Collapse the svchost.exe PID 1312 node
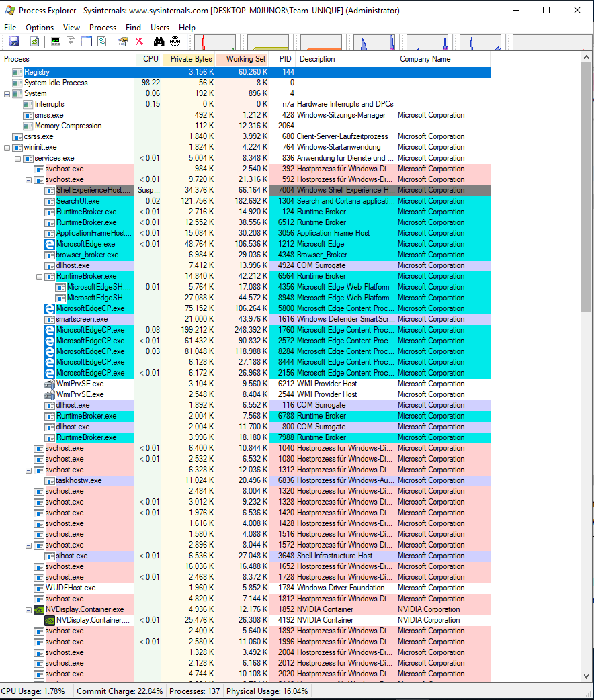This screenshot has height=700, width=594. coord(29,470)
